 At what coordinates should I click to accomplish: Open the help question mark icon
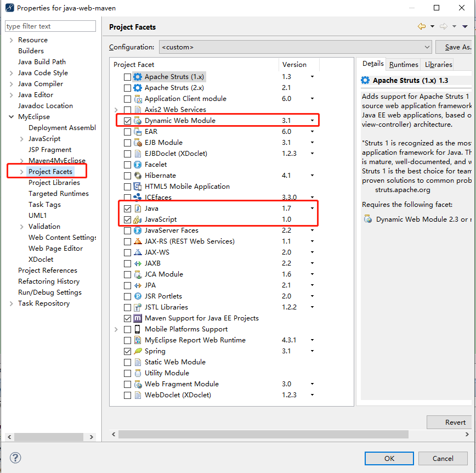click(x=15, y=458)
